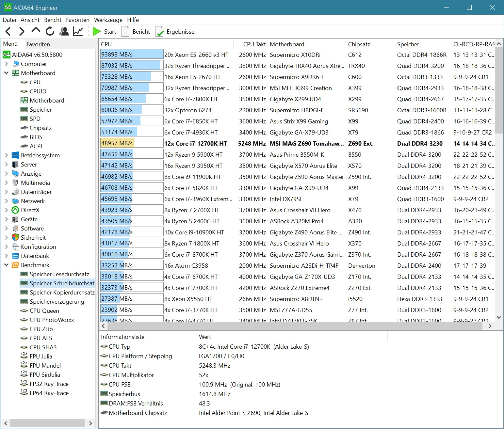
Task: Click the Sicherheit shield icon
Action: pyautogui.click(x=15, y=237)
